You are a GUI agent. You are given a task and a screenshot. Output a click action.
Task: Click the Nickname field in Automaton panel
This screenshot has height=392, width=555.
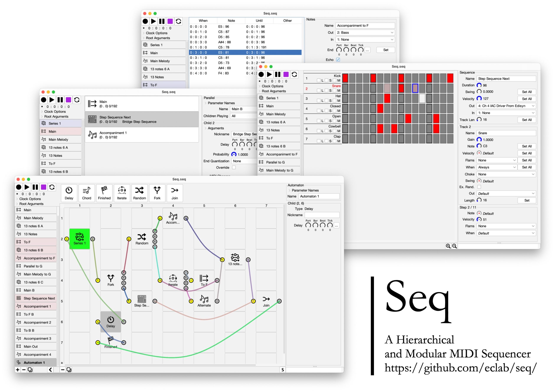(x=322, y=215)
